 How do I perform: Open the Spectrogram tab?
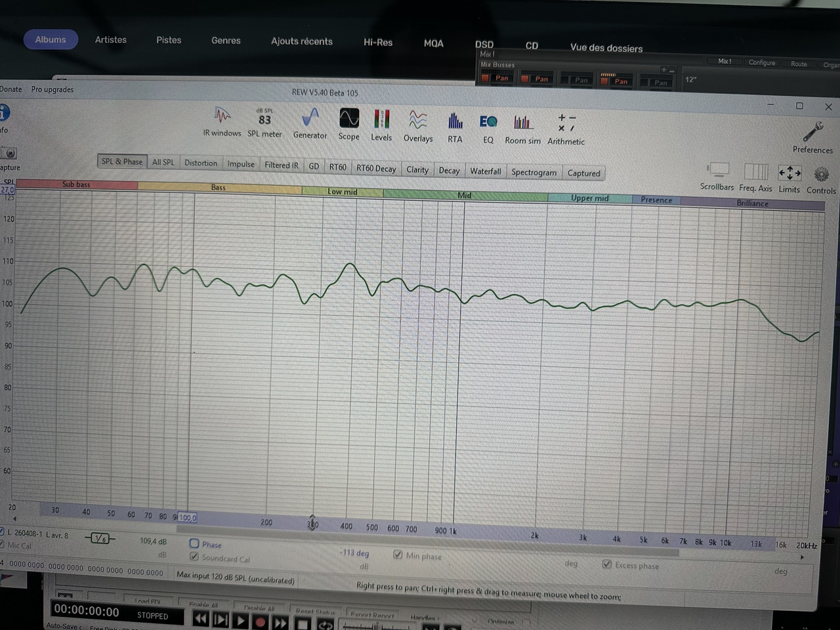(x=534, y=173)
